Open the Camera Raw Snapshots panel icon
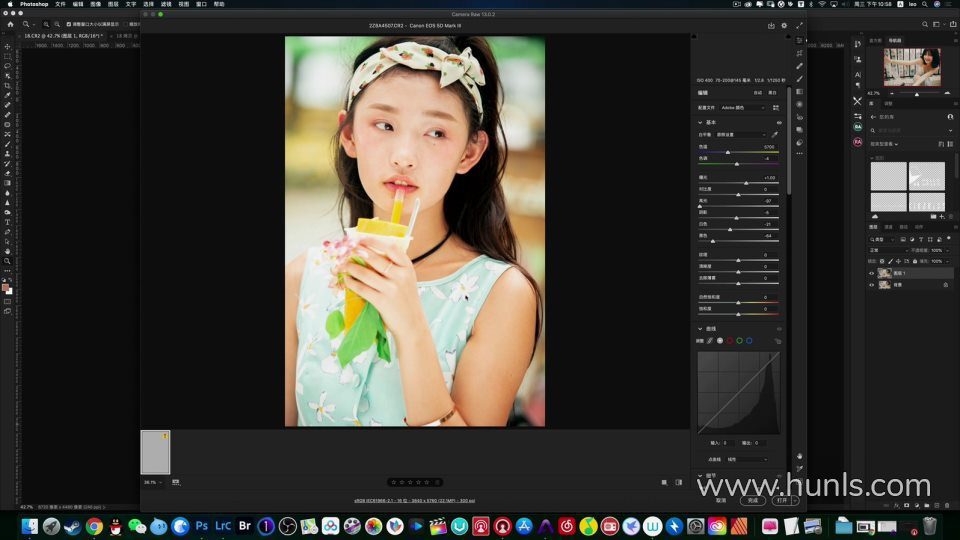The height and width of the screenshot is (540, 960). coord(800,130)
